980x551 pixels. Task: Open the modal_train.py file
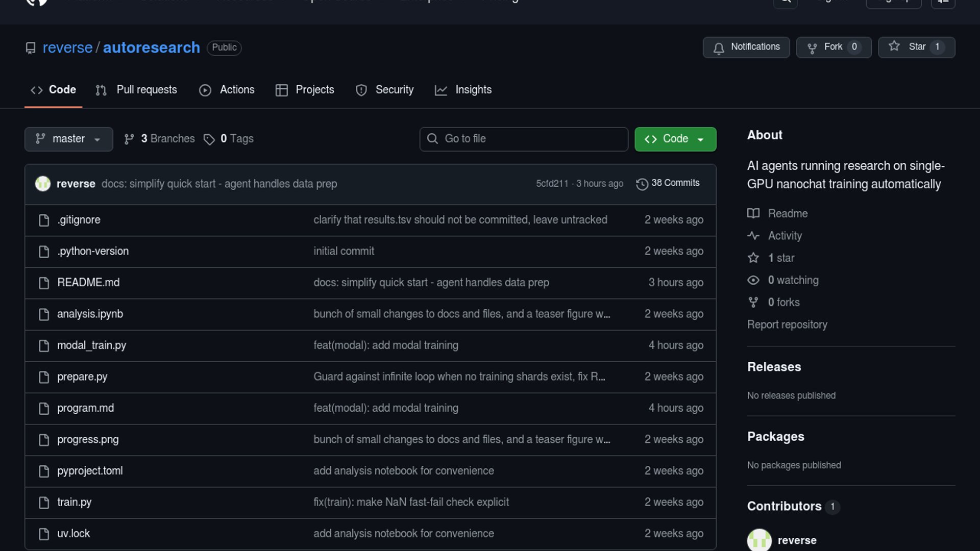[x=91, y=345]
